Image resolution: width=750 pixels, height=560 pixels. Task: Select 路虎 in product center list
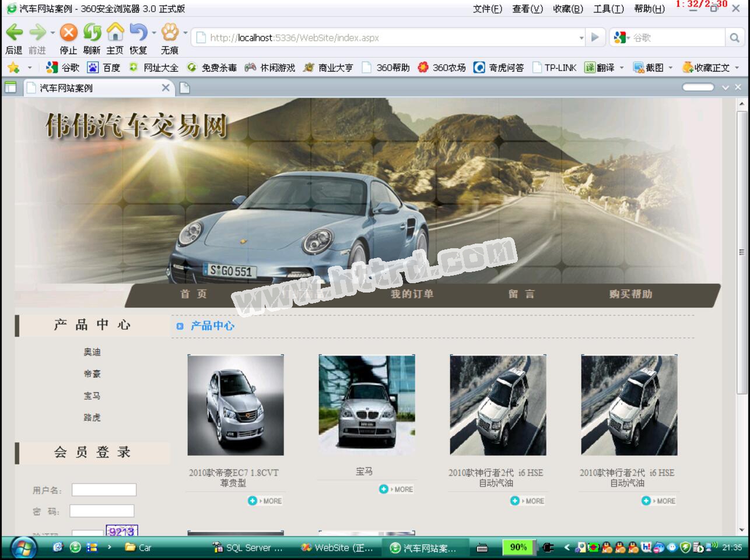92,418
